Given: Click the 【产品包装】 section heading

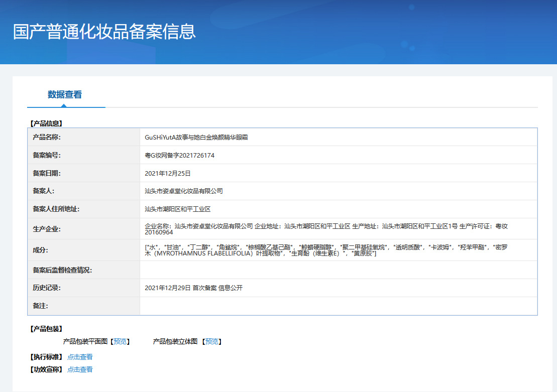Looking at the screenshot, I should pos(46,329).
